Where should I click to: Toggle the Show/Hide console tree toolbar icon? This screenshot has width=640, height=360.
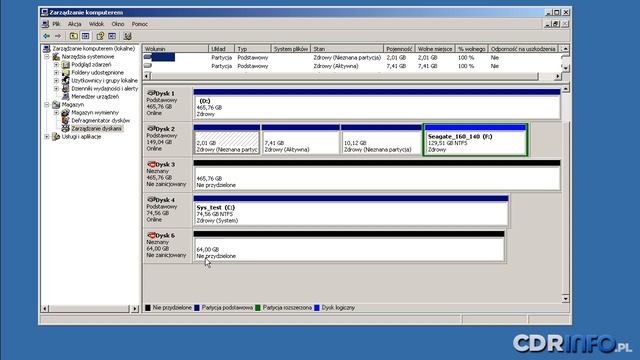tap(85, 36)
